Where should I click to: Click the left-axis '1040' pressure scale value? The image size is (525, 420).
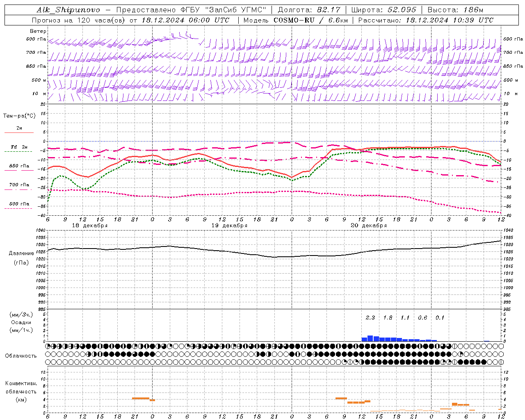click(x=41, y=231)
